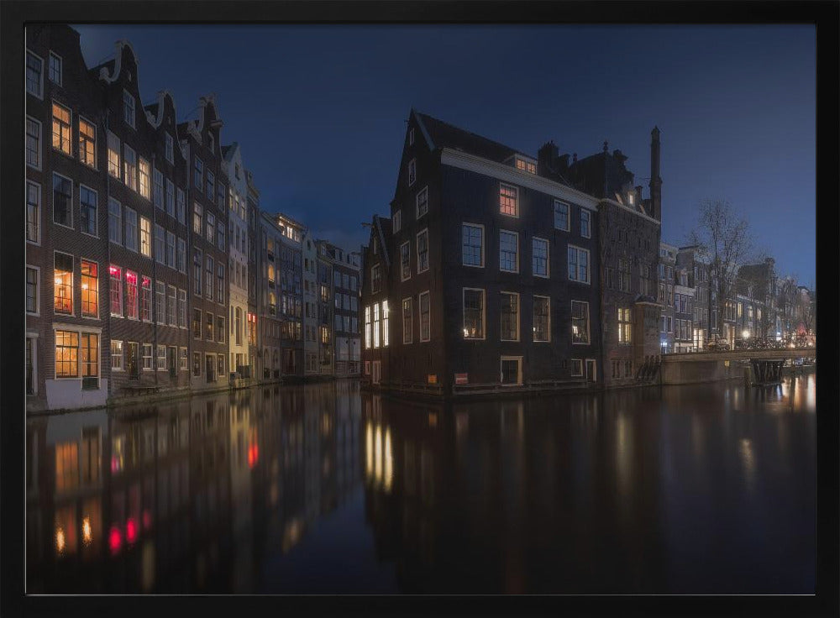Screen dimensions: 840x618
Task: Click the dark blue night sky
Action: (x=336, y=101)
